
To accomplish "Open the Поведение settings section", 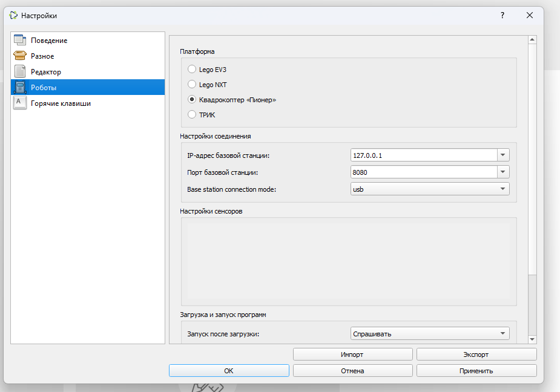I will (88, 41).
